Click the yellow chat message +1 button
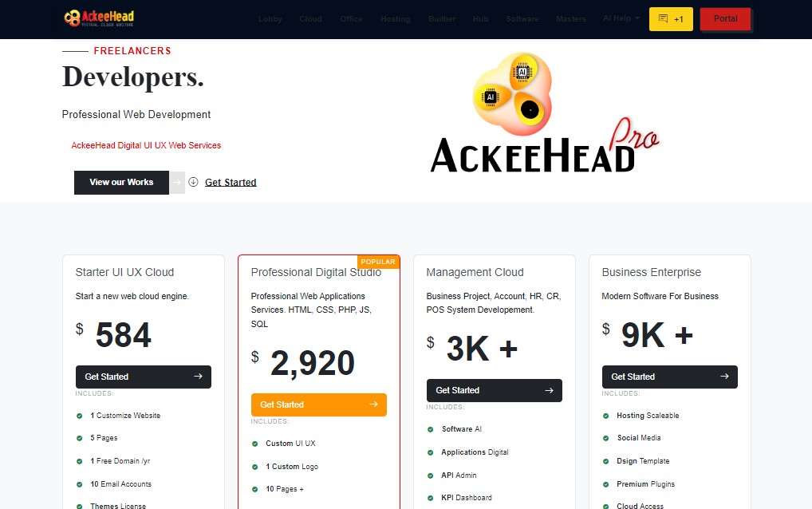 click(671, 19)
